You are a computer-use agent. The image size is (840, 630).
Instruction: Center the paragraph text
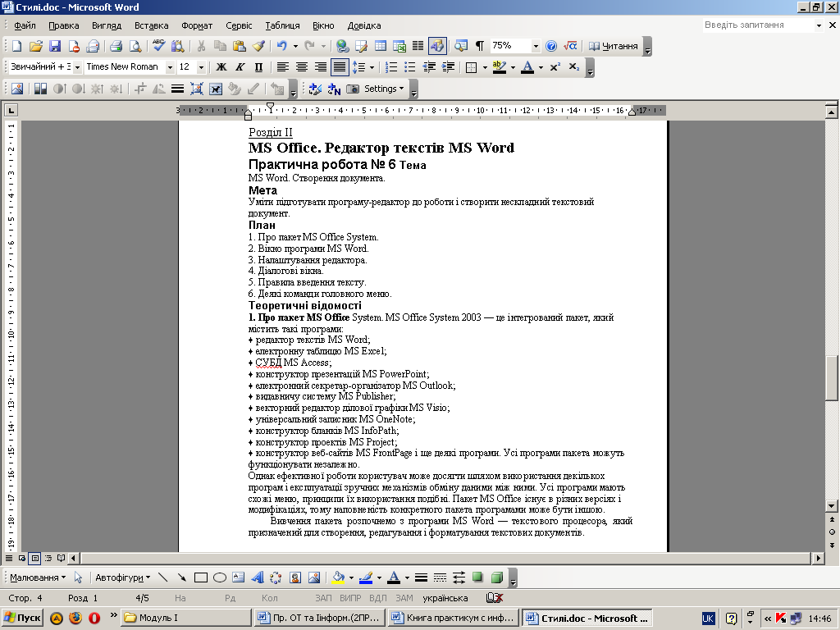(x=302, y=67)
